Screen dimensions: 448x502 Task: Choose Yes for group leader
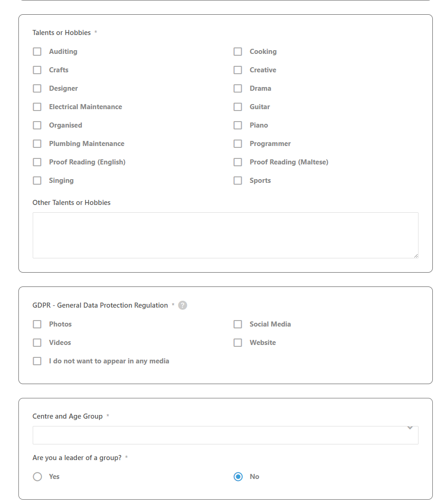[37, 477]
